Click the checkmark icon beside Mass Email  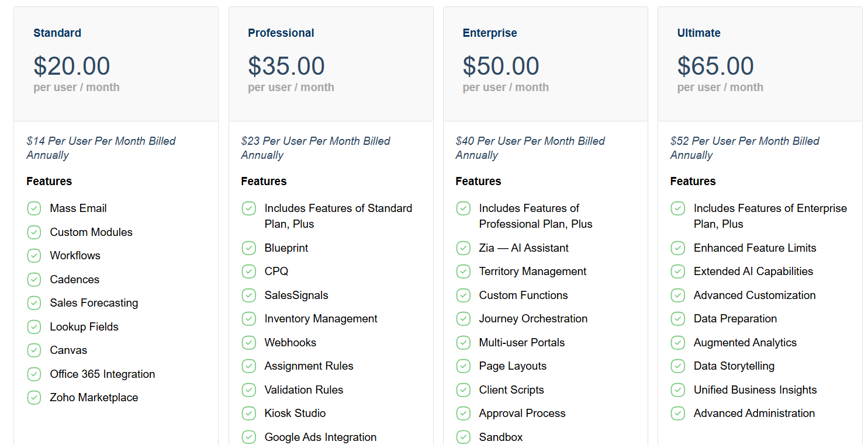pyautogui.click(x=34, y=208)
